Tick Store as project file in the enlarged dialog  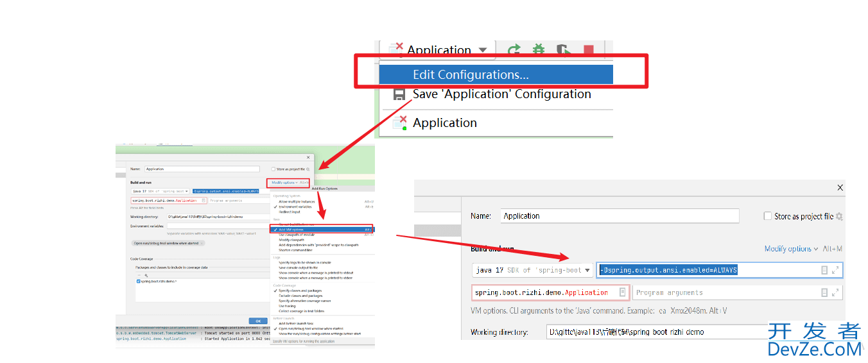pos(767,216)
